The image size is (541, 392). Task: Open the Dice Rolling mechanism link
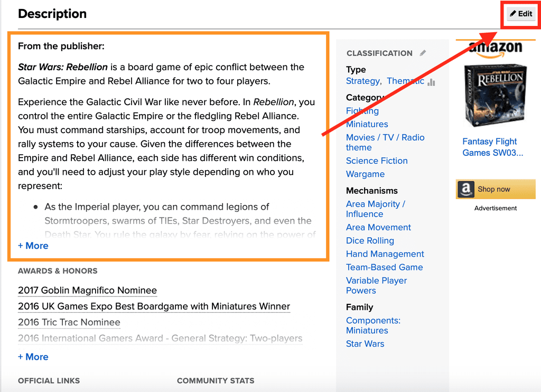tap(370, 240)
